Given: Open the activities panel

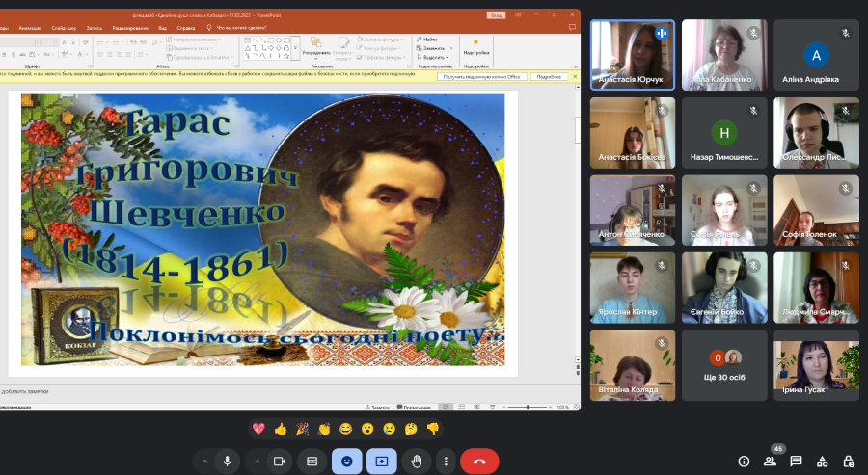Looking at the screenshot, I should point(822,462).
